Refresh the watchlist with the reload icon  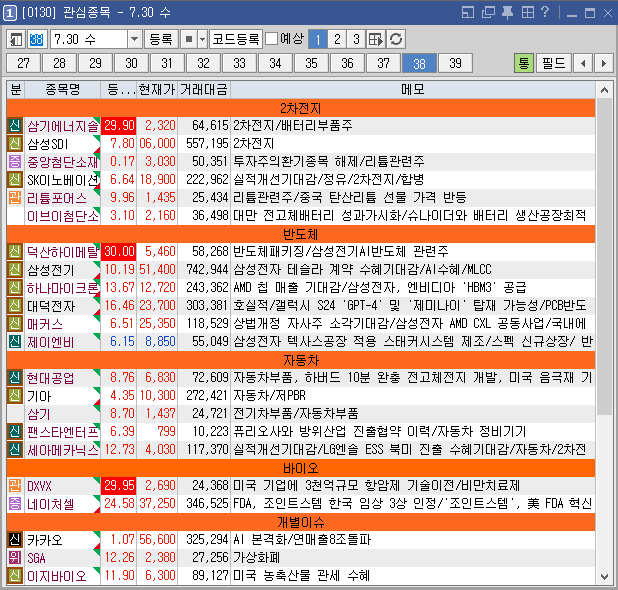(396, 39)
